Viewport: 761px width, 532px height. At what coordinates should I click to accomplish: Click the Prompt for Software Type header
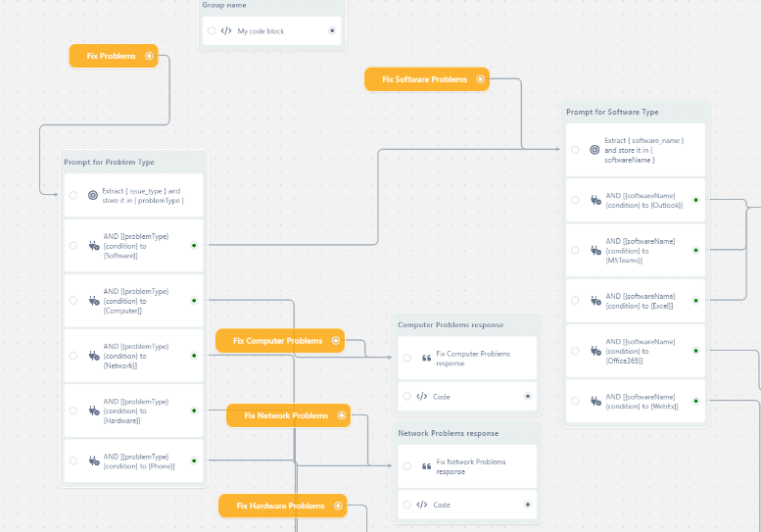click(612, 113)
